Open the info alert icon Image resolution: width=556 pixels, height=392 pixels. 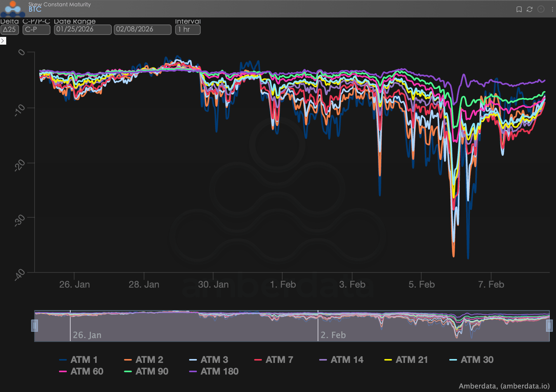point(541,9)
